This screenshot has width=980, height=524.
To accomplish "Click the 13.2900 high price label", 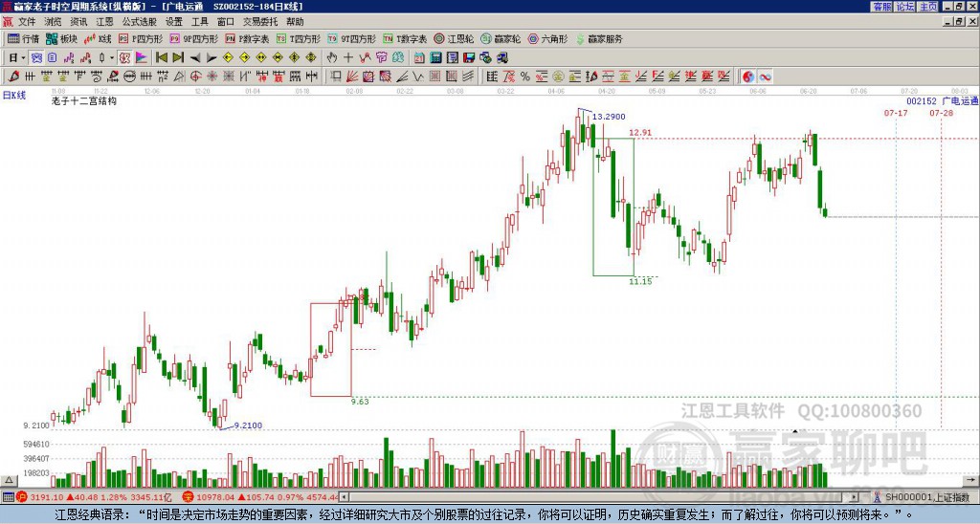I will (x=608, y=117).
